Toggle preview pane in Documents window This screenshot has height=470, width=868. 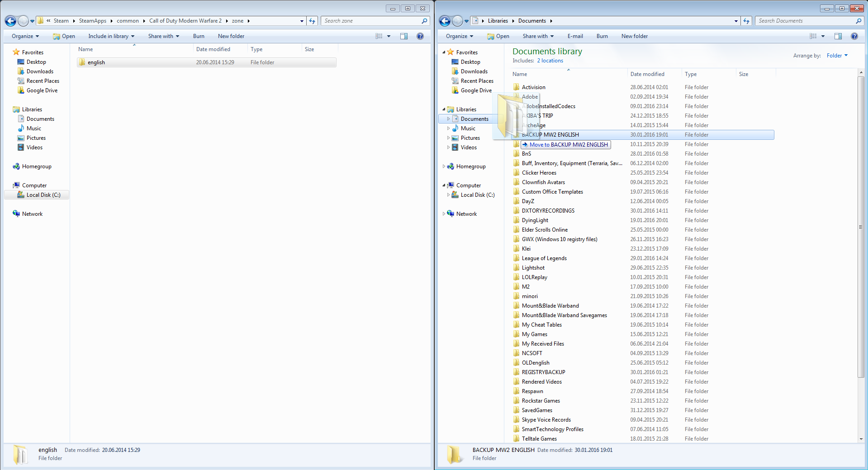pyautogui.click(x=838, y=36)
